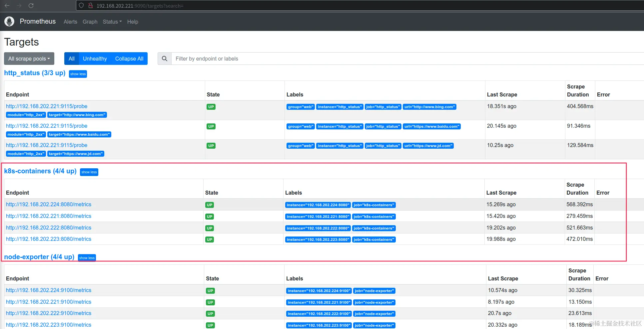The width and height of the screenshot is (644, 329).
Task: Click the browser address bar URL
Action: 140,6
